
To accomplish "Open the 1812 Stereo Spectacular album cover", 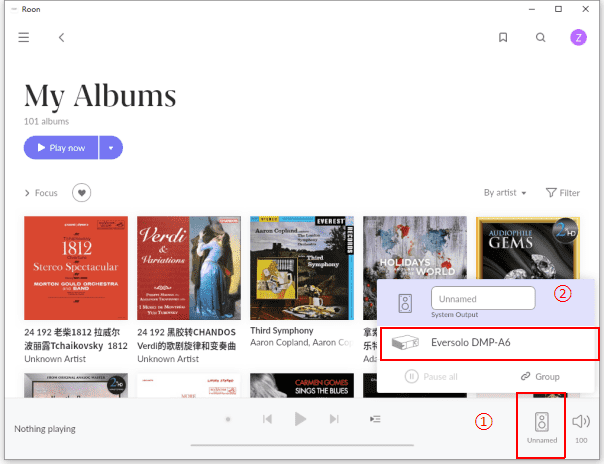I will [76, 268].
